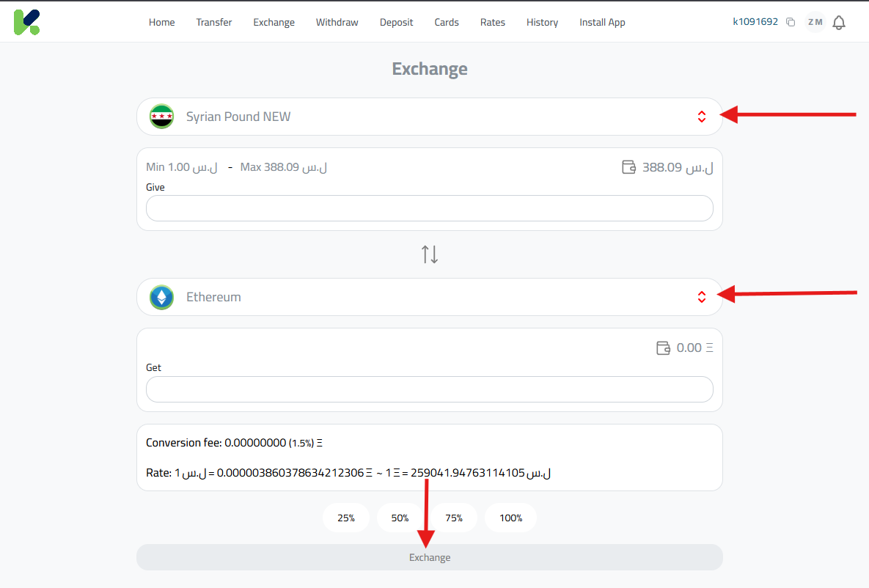869x588 pixels.
Task: Expand the Give currency selector chevron
Action: pos(702,116)
